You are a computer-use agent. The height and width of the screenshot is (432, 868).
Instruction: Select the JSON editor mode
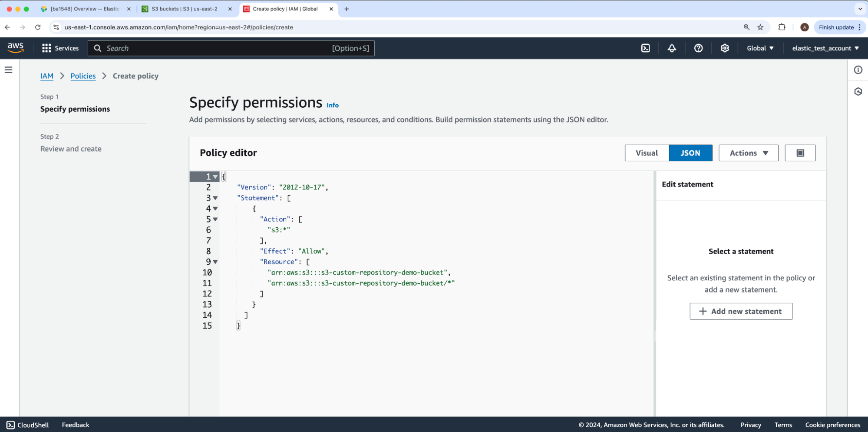tap(690, 153)
